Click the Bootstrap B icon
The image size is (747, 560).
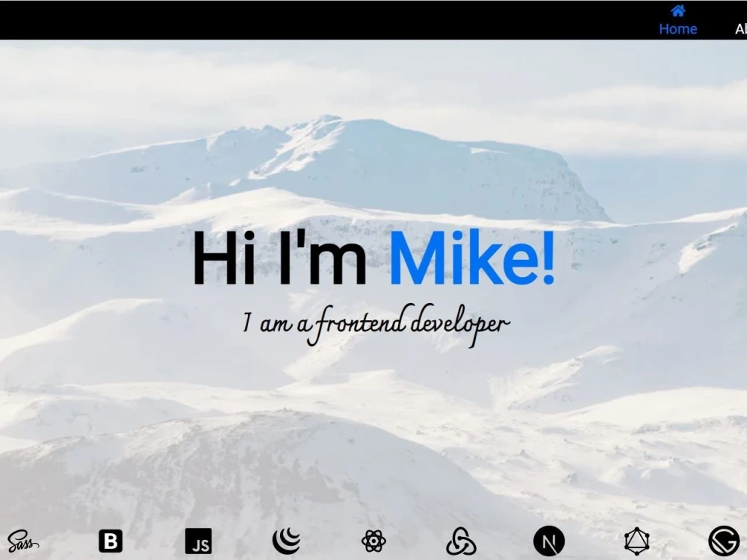click(111, 541)
